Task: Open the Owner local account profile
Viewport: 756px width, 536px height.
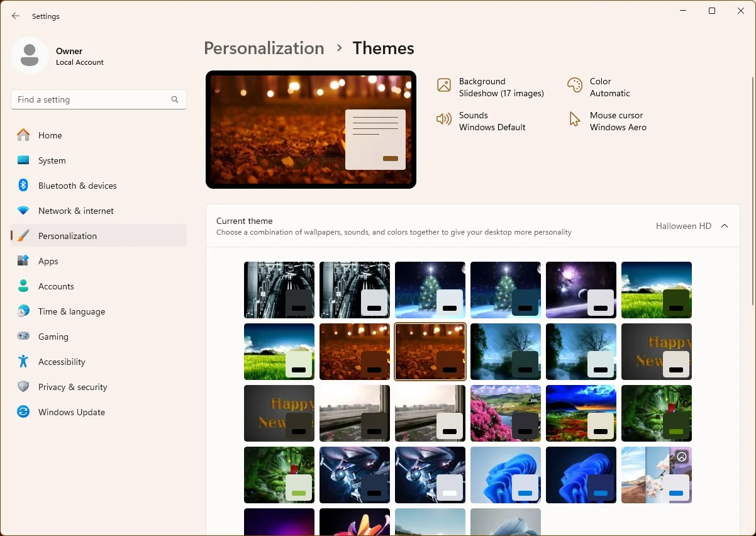Action: 58,56
